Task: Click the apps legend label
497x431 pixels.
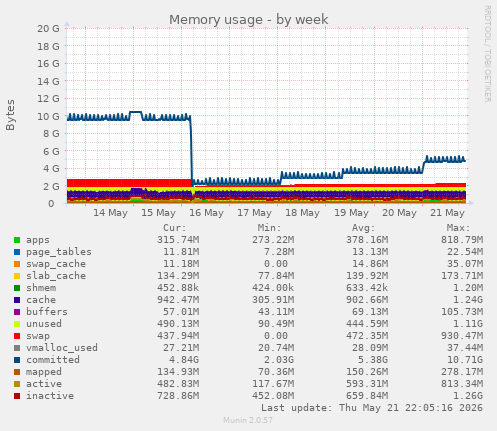Action: coord(38,240)
